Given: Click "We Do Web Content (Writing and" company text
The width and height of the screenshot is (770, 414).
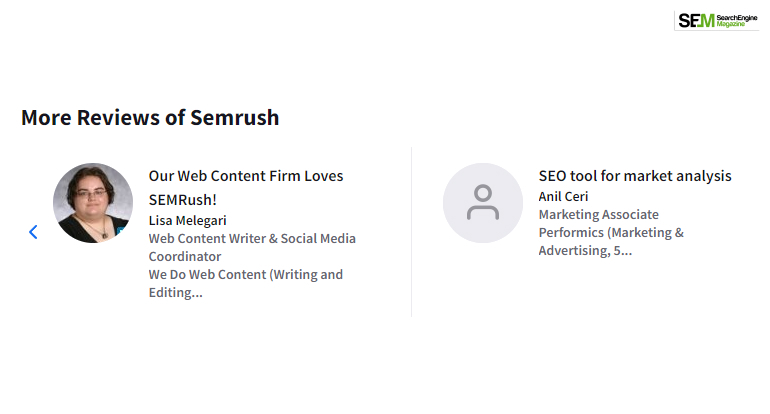Looking at the screenshot, I should pyautogui.click(x=246, y=275).
